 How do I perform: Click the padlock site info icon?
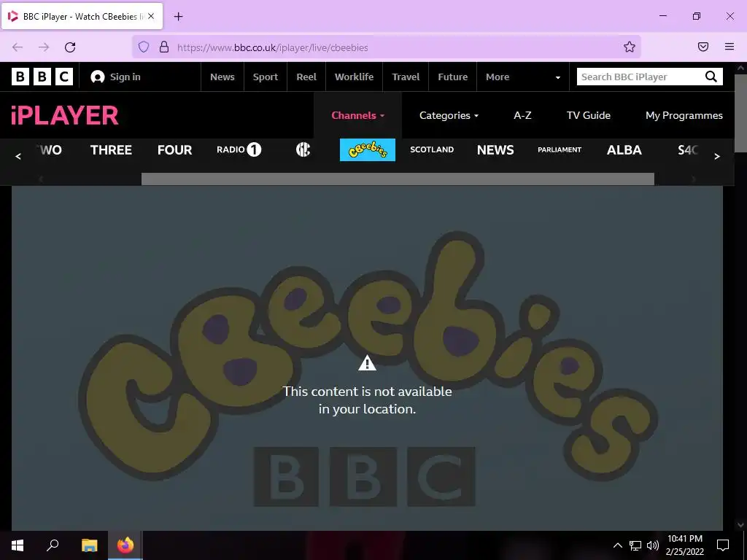point(164,47)
